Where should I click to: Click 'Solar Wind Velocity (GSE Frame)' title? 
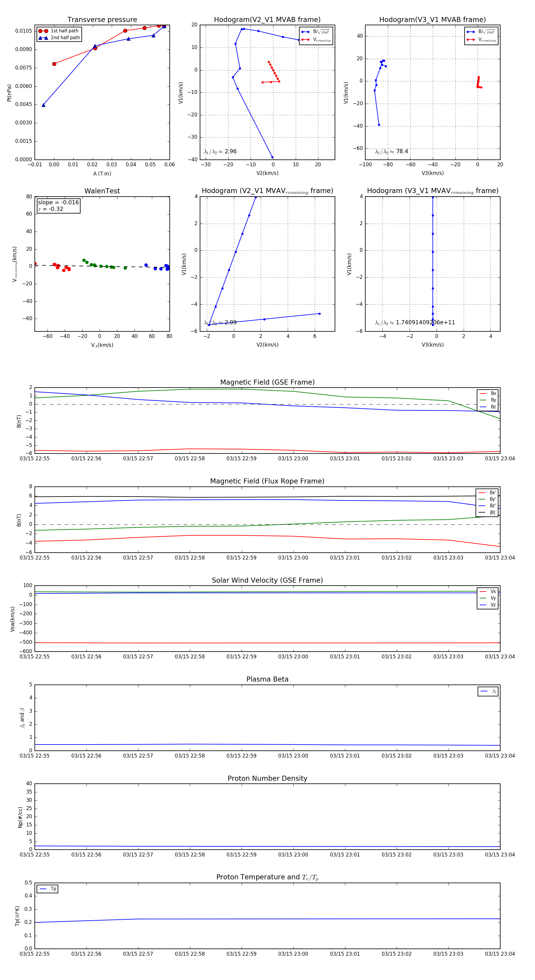(267, 580)
